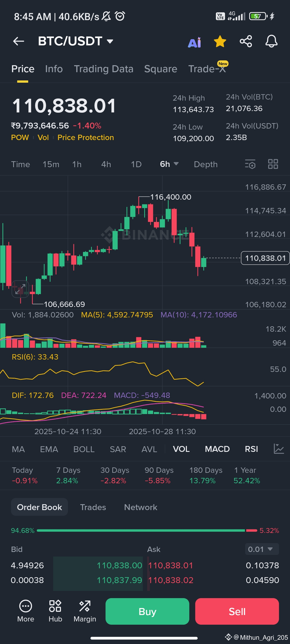This screenshot has height=644, width=290.
Task: Tap the Price Protection tag
Action: 86,137
